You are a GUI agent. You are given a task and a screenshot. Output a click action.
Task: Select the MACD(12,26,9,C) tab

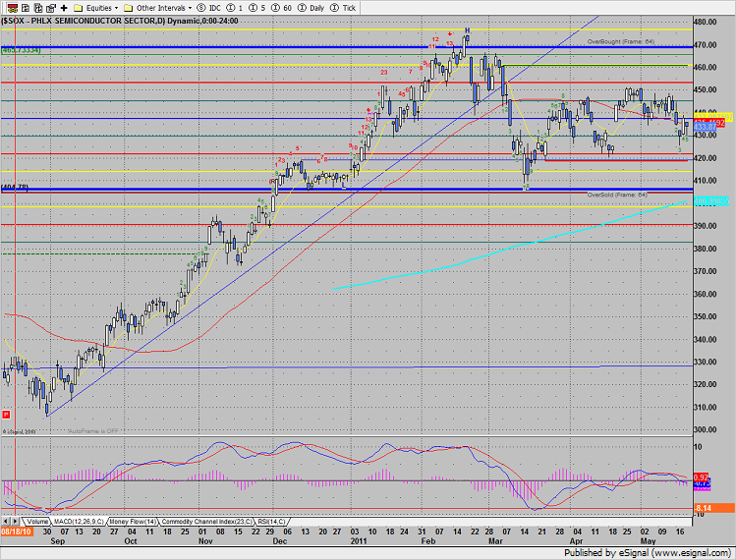[x=79, y=522]
